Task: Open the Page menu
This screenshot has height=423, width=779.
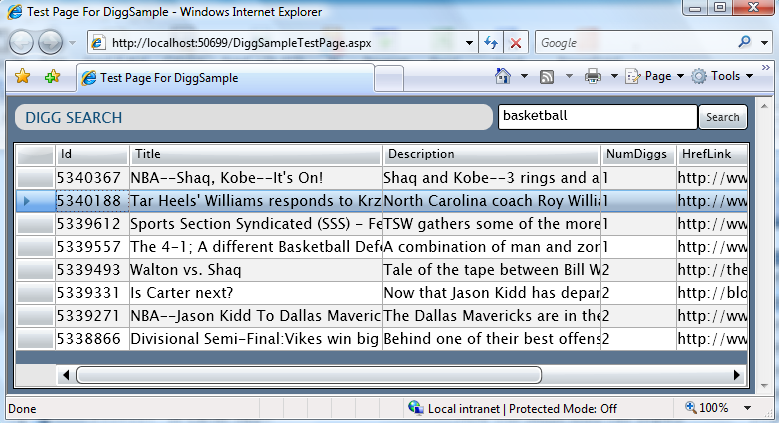Action: 655,76
